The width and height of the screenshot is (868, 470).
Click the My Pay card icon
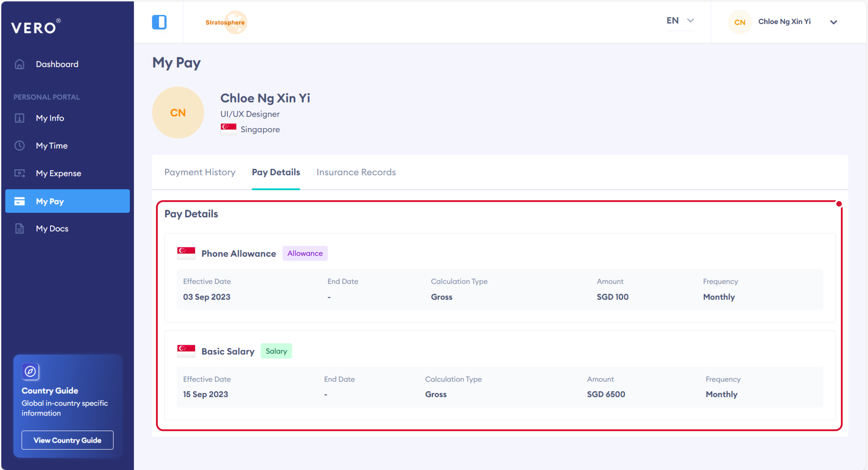(19, 201)
